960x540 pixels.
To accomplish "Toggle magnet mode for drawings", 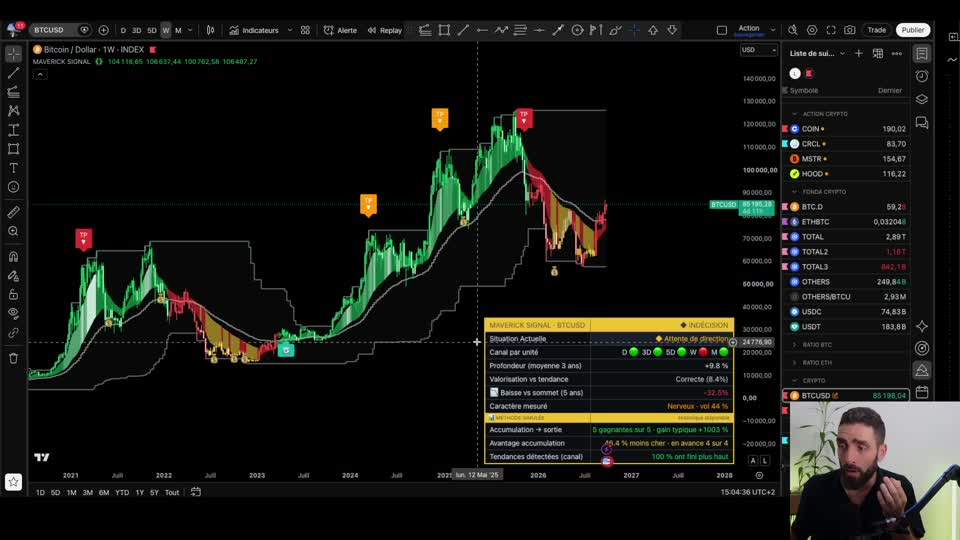I will [x=13, y=257].
